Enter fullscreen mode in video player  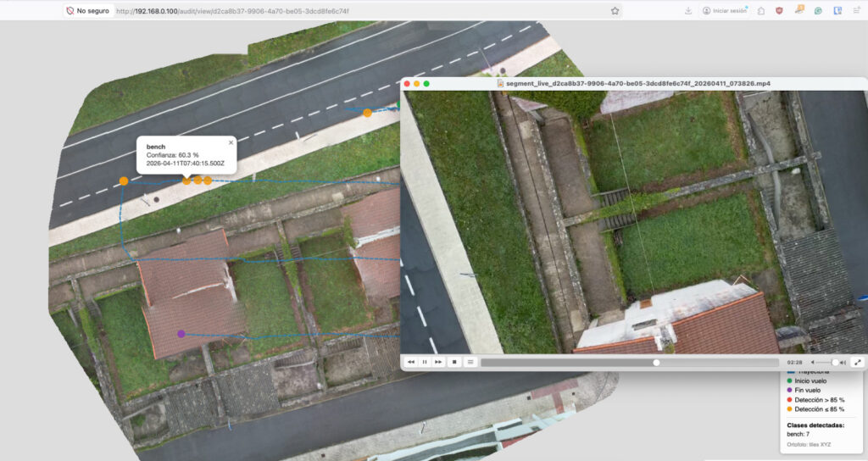[x=858, y=362]
